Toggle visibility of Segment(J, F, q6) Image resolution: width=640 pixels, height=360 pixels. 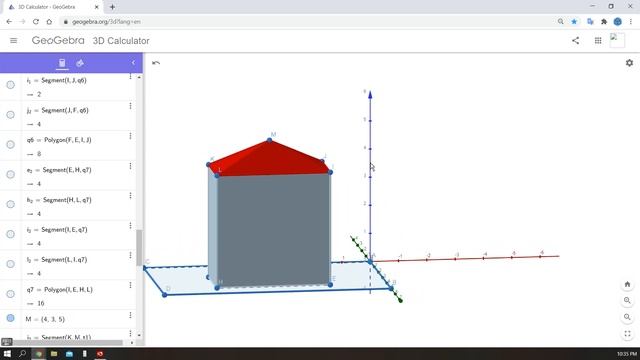click(11, 115)
